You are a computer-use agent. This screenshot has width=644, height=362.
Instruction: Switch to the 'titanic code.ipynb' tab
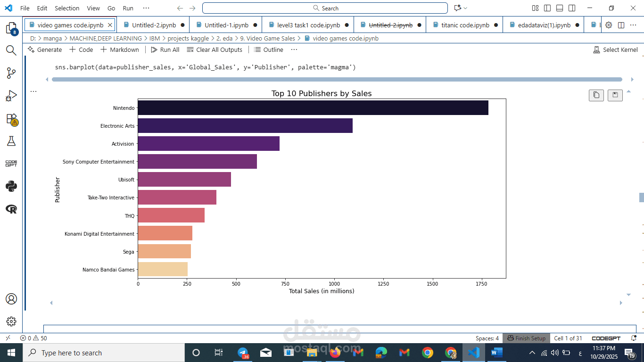pos(464,25)
